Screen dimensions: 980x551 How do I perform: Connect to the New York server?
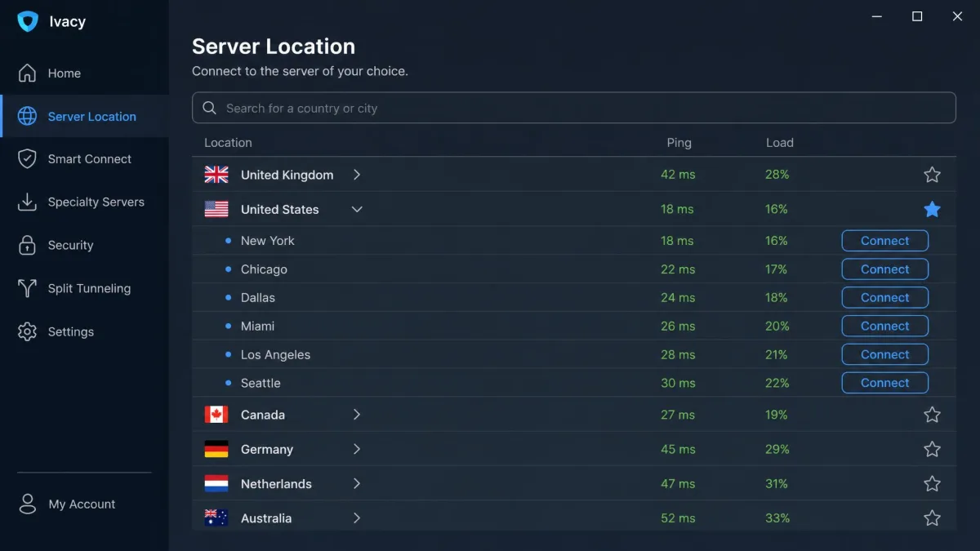point(884,241)
